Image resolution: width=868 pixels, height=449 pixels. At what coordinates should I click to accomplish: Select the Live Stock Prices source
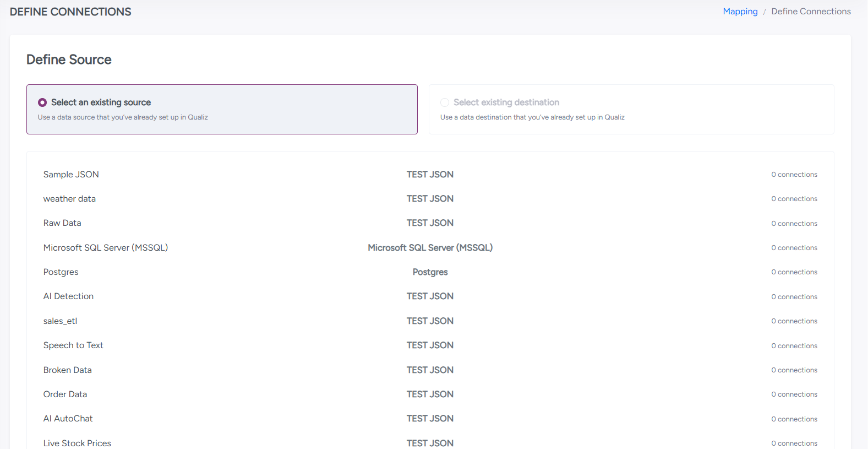77,443
